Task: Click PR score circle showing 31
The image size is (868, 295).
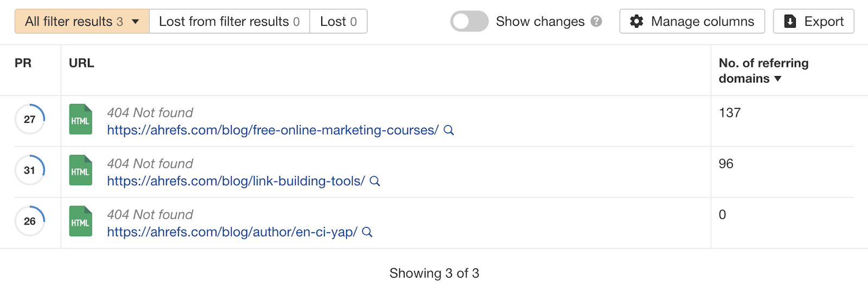Action: pyautogui.click(x=30, y=171)
